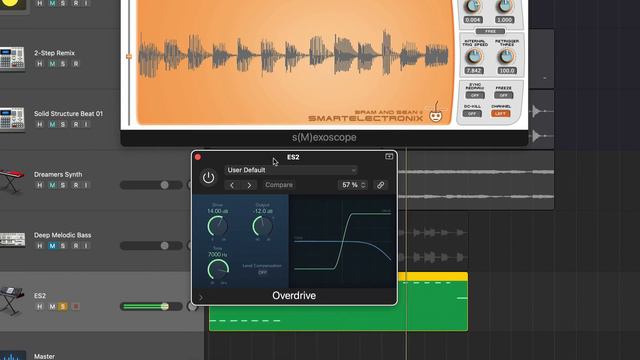
Task: Go to next preset in Overdrive plugin
Action: pos(249,185)
